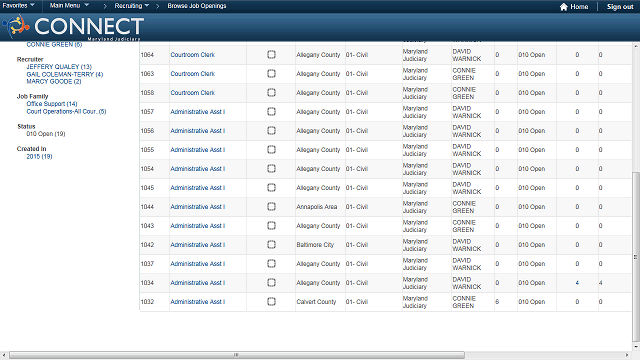Open the Main Menu dropdown
Image resolution: width=640 pixels, height=360 pixels.
(69, 6)
